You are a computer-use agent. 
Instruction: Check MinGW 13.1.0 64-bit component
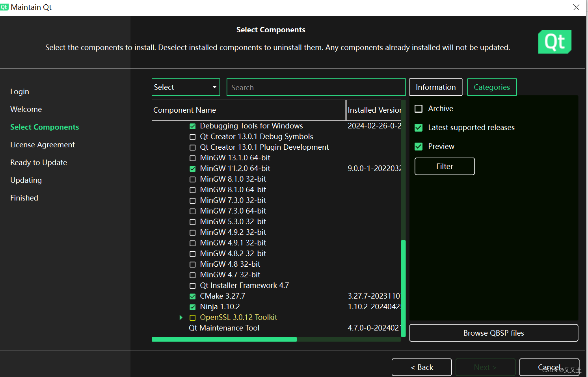pyautogui.click(x=193, y=158)
